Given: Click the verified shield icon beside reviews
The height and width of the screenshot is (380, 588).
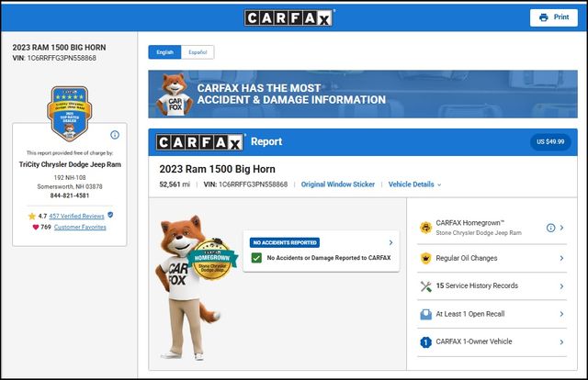Looking at the screenshot, I should pos(110,215).
